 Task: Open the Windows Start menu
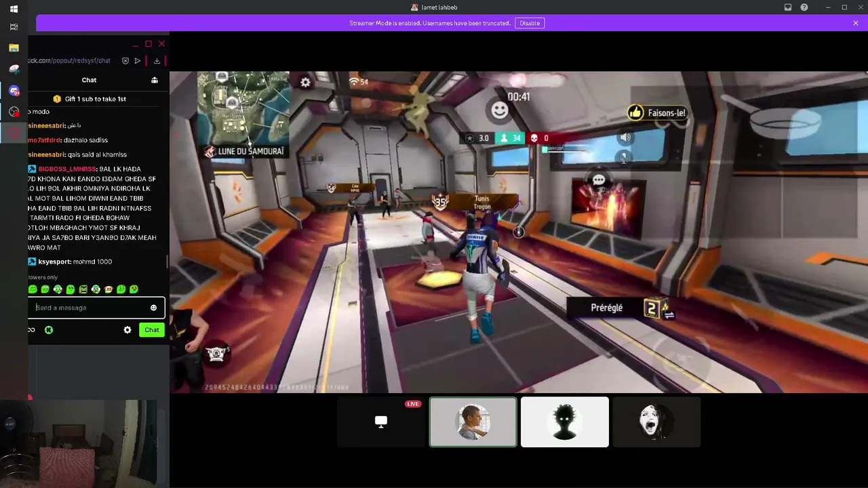coord(14,9)
